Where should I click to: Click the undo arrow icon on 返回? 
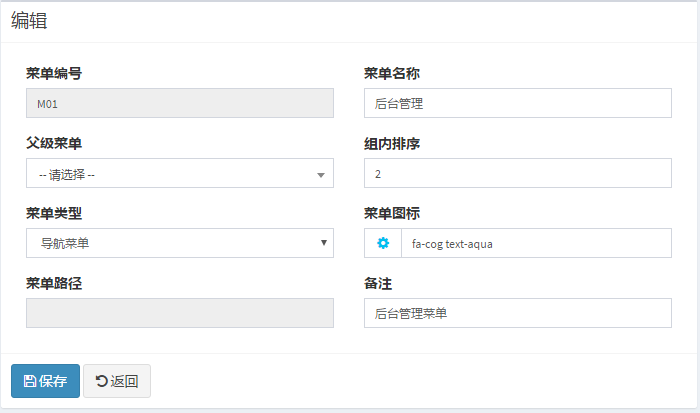(102, 381)
